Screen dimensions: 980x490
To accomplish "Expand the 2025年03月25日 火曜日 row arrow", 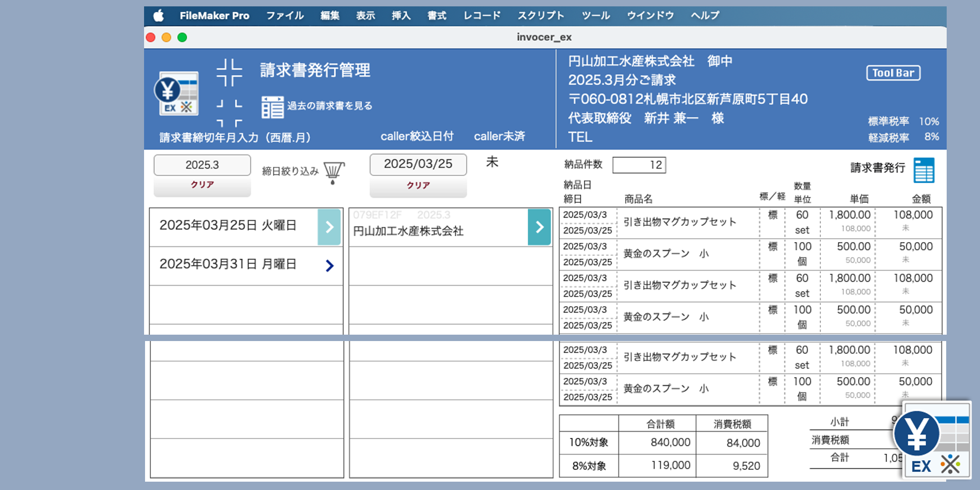I will (x=329, y=227).
